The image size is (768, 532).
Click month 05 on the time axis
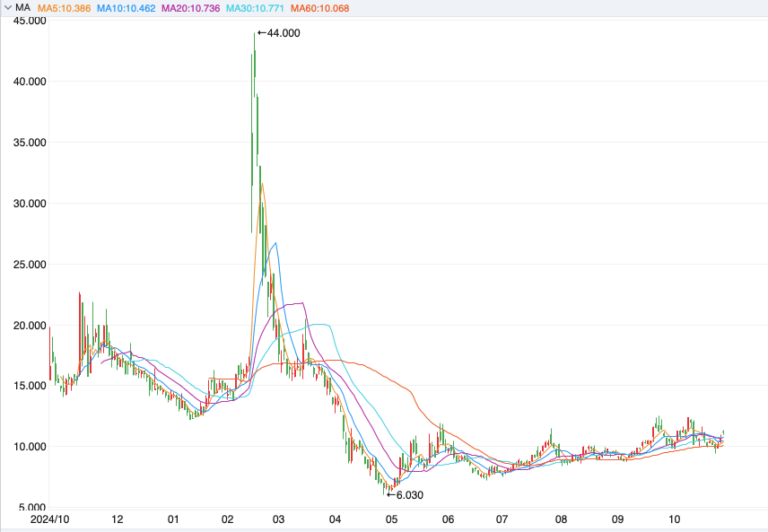[x=391, y=519]
